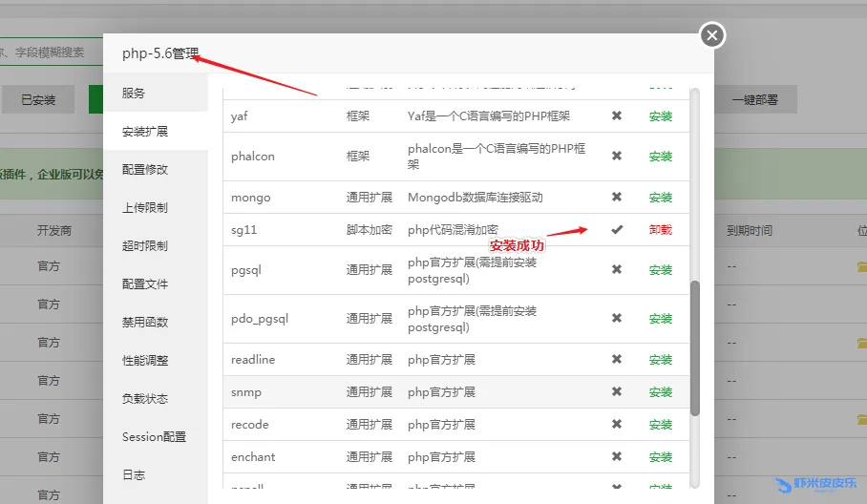Click the X status icon for phalcon
Image resolution: width=867 pixels, height=504 pixels.
click(617, 157)
